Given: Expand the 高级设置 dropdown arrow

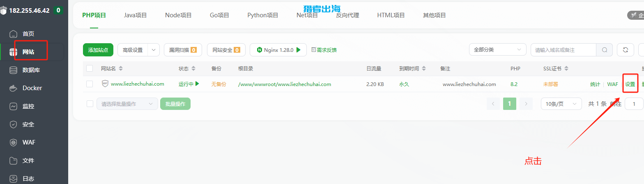Looking at the screenshot, I should click(x=154, y=50).
